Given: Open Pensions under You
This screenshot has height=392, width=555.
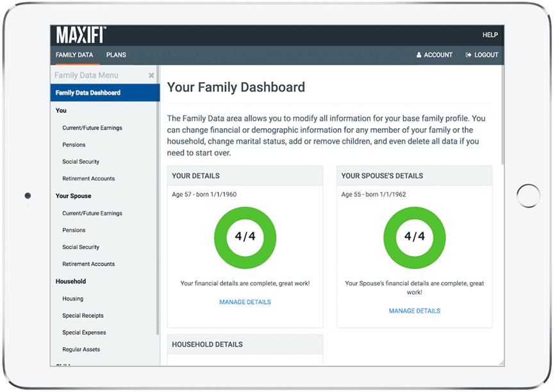Looking at the screenshot, I should coord(74,145).
